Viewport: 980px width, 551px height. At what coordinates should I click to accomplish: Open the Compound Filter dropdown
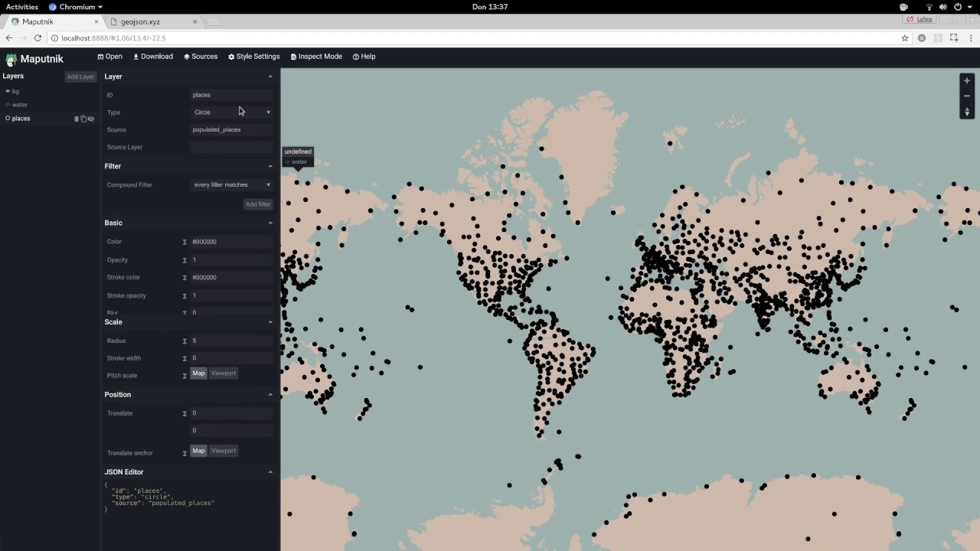click(231, 185)
